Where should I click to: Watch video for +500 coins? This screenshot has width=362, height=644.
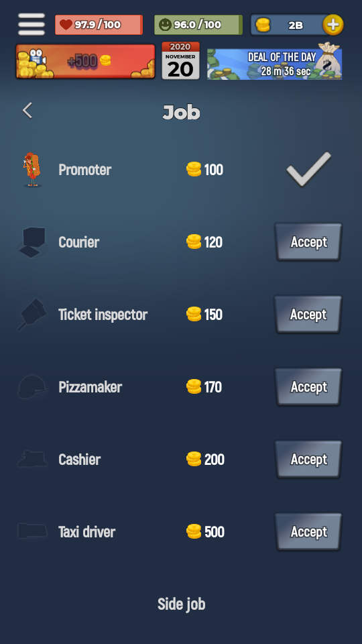85,61
